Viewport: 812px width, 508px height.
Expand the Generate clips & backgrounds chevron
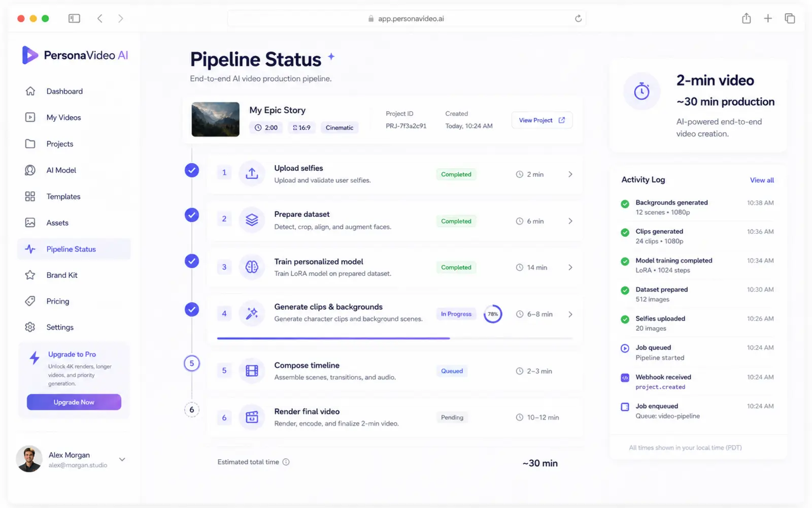(570, 314)
